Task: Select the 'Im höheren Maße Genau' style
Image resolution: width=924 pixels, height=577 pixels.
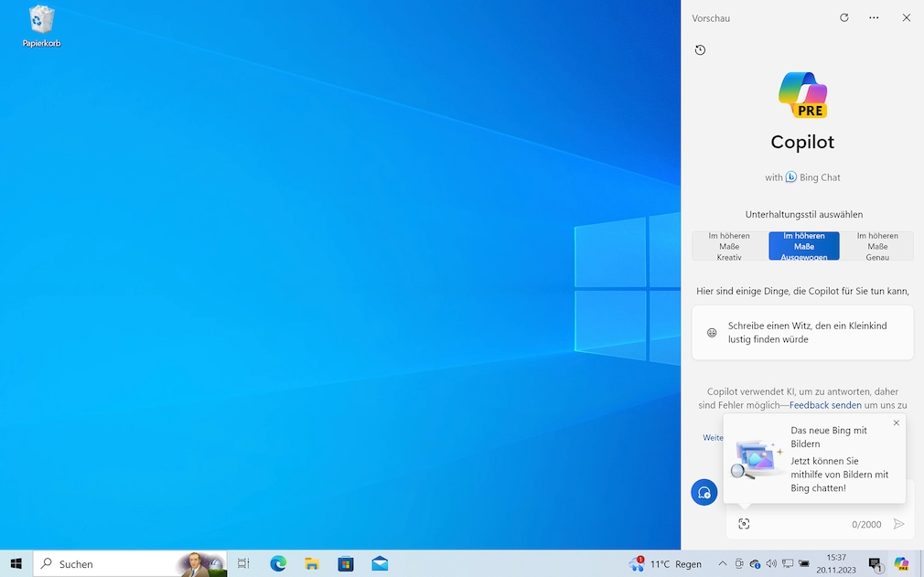Action: tap(877, 245)
